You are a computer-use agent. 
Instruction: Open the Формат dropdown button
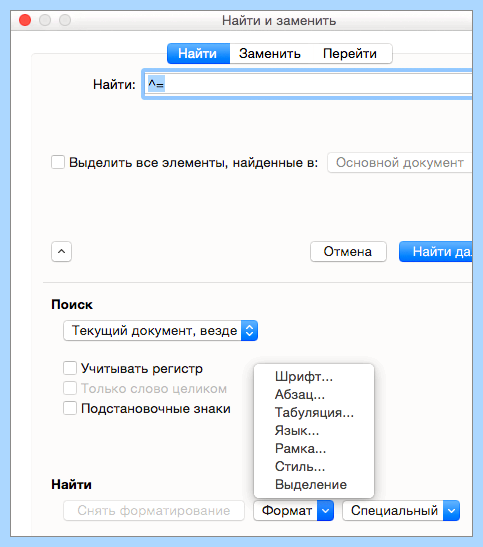point(294,511)
